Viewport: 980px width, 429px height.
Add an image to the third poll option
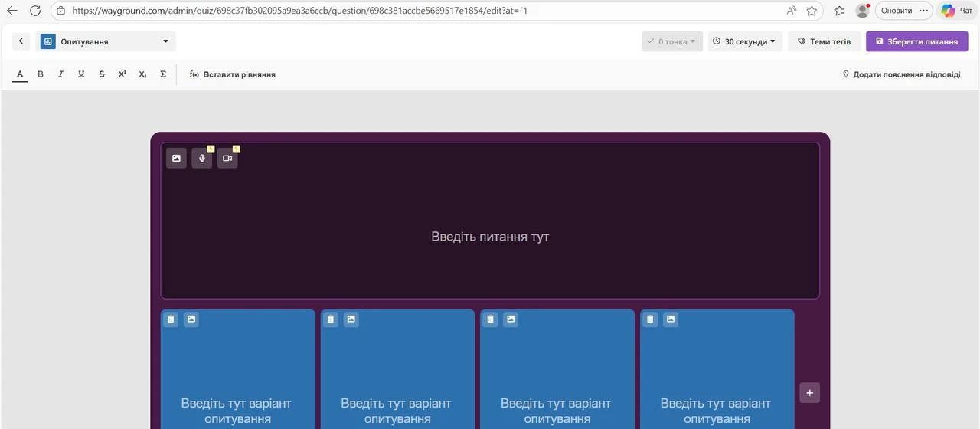click(511, 319)
